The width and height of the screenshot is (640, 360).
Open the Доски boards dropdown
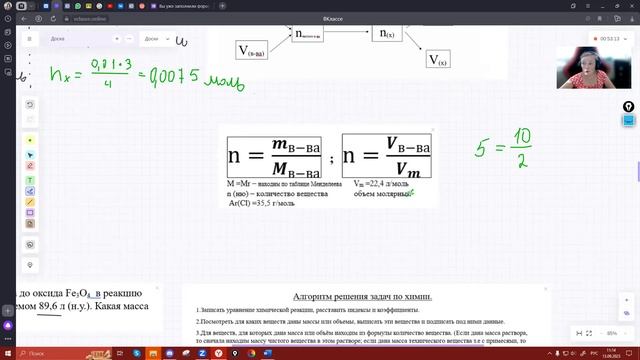pyautogui.click(x=157, y=39)
